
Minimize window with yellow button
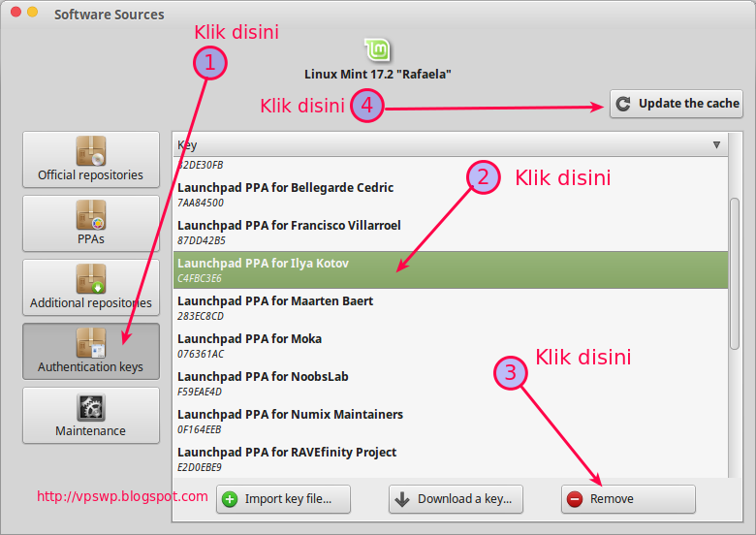pyautogui.click(x=32, y=12)
